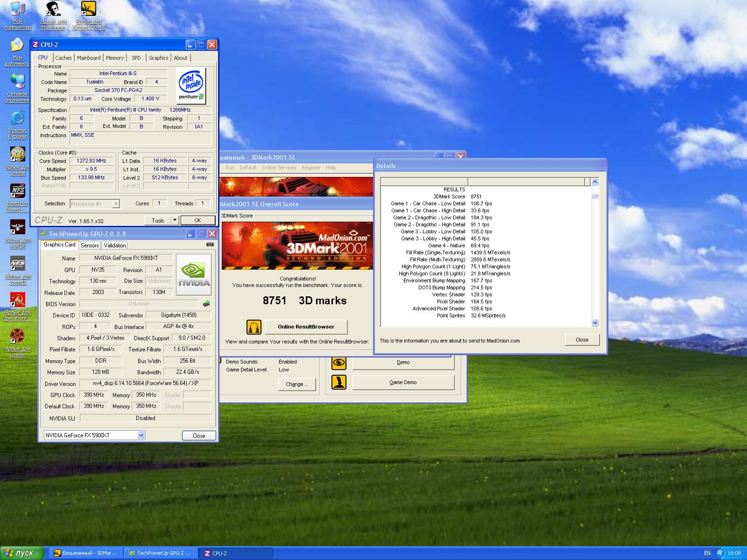Image resolution: width=747 pixels, height=560 pixels.
Task: Click the '8751 3D marks' score text
Action: 304,301
